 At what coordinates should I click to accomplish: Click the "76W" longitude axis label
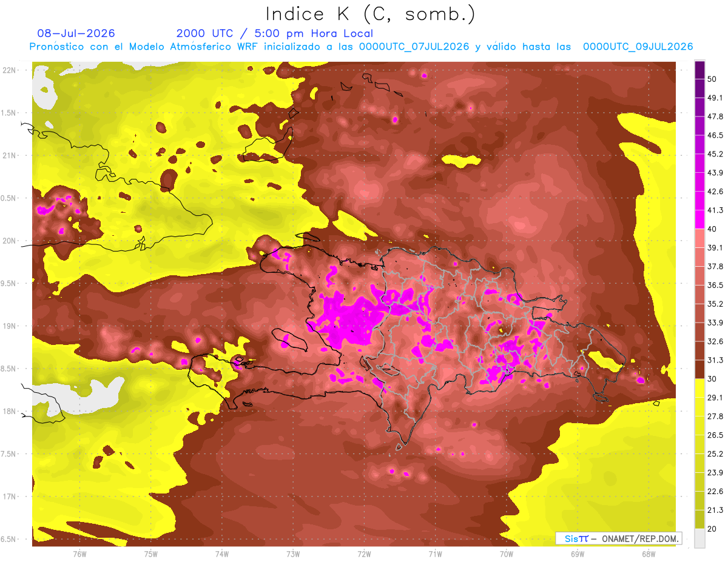point(79,554)
